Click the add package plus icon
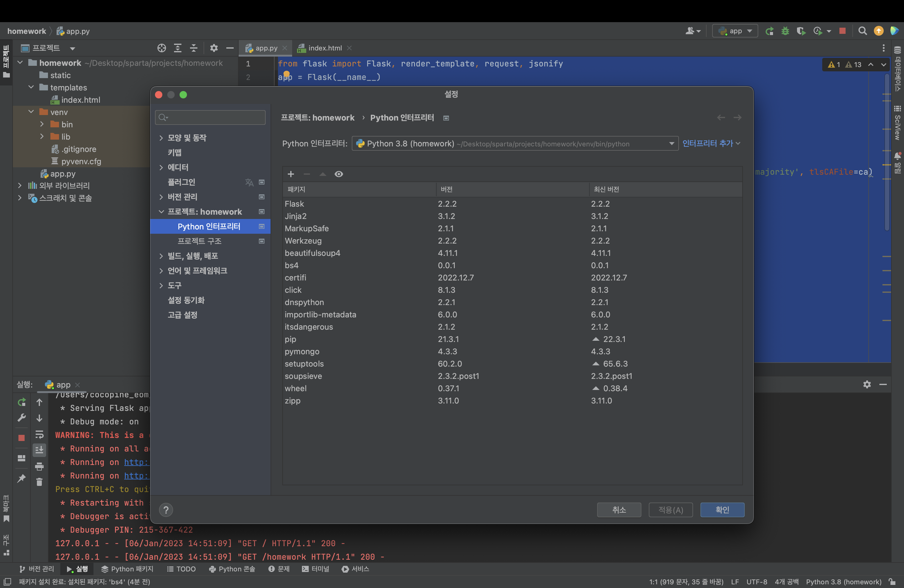This screenshot has height=588, width=904. [291, 174]
